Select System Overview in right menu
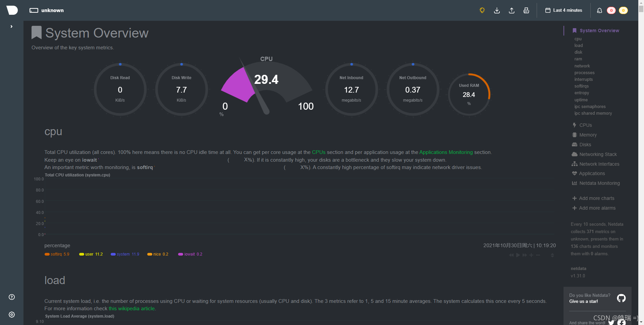Image resolution: width=644 pixels, height=325 pixels. (x=596, y=31)
